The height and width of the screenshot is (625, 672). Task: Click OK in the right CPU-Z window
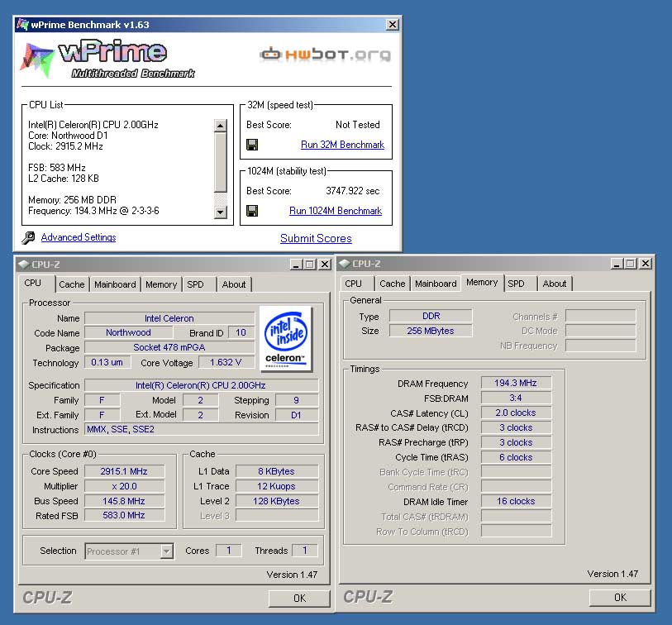620,598
